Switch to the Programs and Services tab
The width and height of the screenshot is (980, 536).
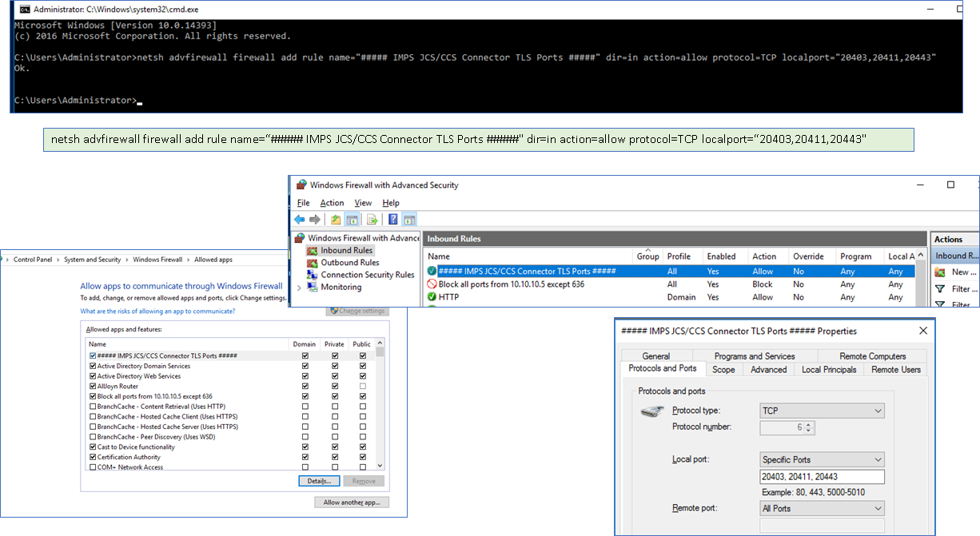point(755,356)
